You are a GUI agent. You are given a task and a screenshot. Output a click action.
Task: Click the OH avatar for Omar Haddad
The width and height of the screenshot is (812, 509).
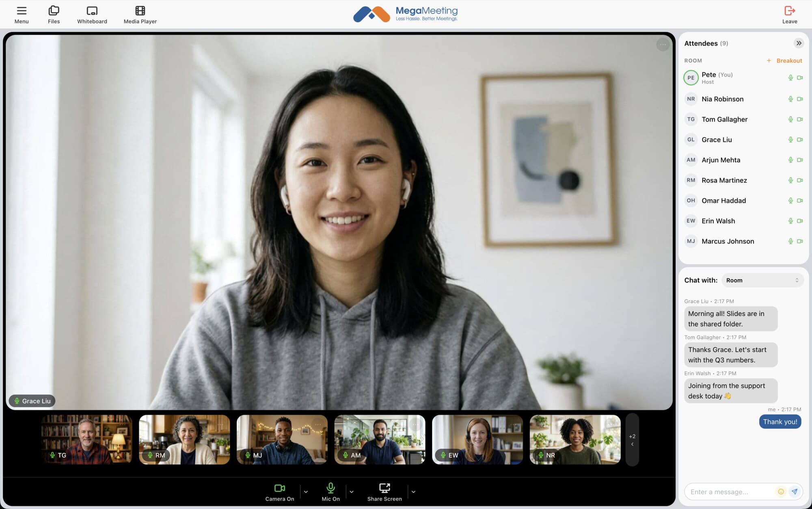click(691, 201)
